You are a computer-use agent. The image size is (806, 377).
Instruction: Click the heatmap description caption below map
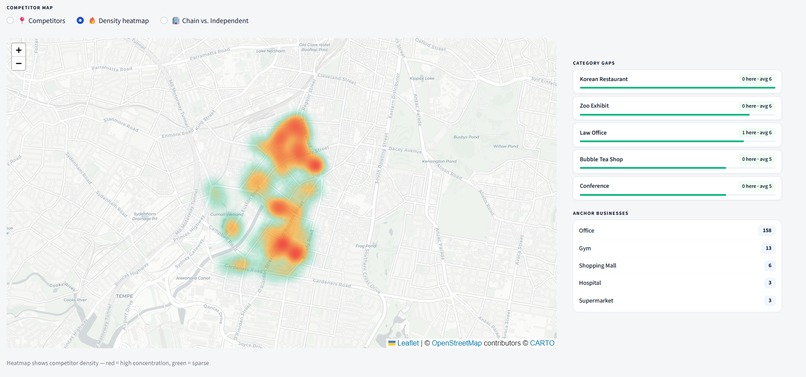108,363
